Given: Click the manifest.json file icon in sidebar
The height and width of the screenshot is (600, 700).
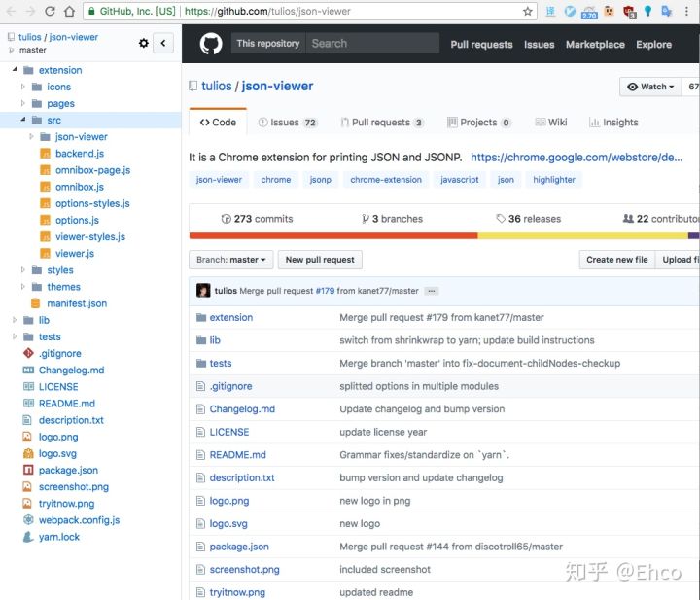Looking at the screenshot, I should pyautogui.click(x=38, y=303).
